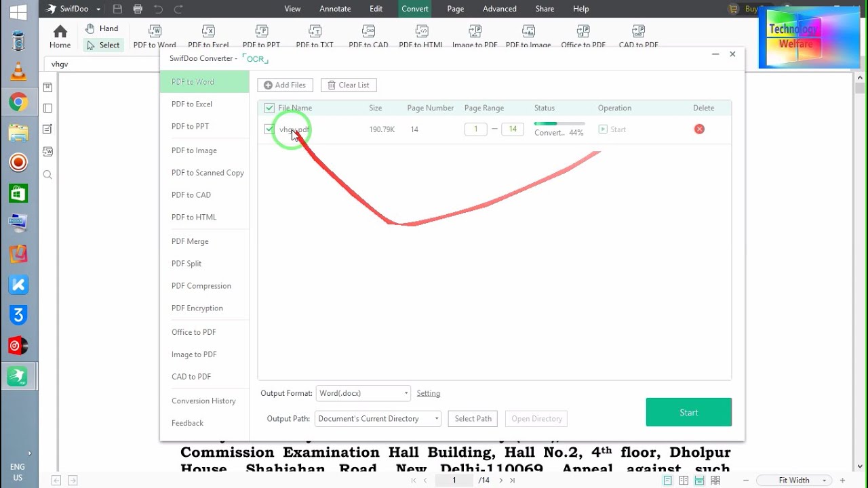This screenshot has height=488, width=868.
Task: Zoom out with the minus icon
Action: [746, 481]
